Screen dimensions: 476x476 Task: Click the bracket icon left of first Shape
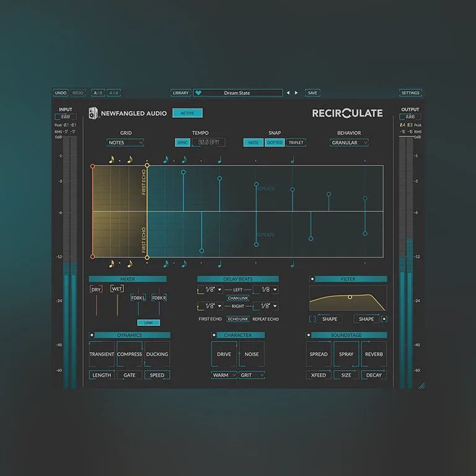click(x=312, y=319)
